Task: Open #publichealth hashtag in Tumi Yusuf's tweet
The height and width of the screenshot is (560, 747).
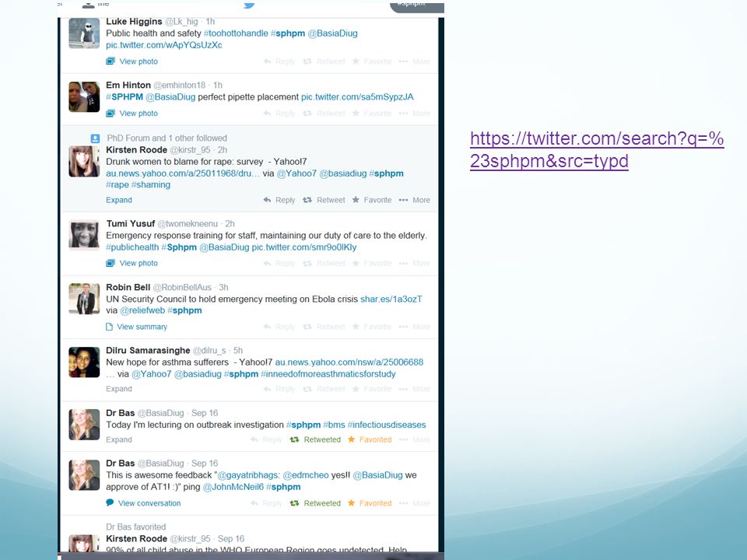Action: coord(132,247)
